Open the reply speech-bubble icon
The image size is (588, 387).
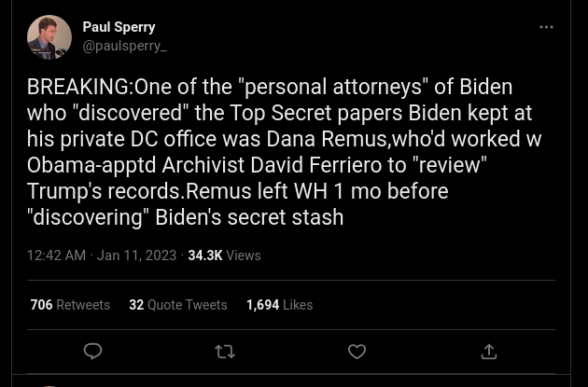(x=92, y=352)
